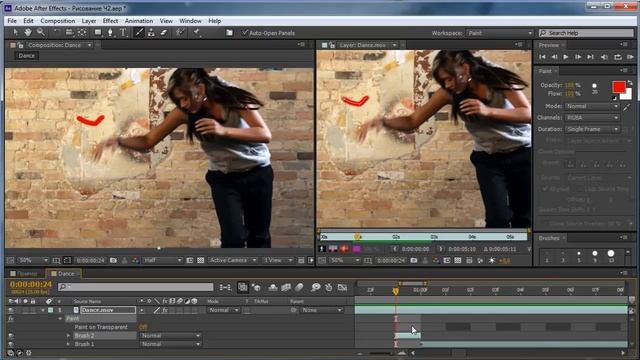Open the Composition Mini-Flowchart button in timeline

click(x=225, y=287)
